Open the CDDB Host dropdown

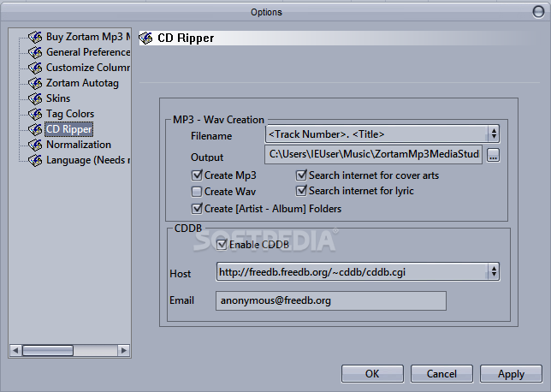(494, 271)
